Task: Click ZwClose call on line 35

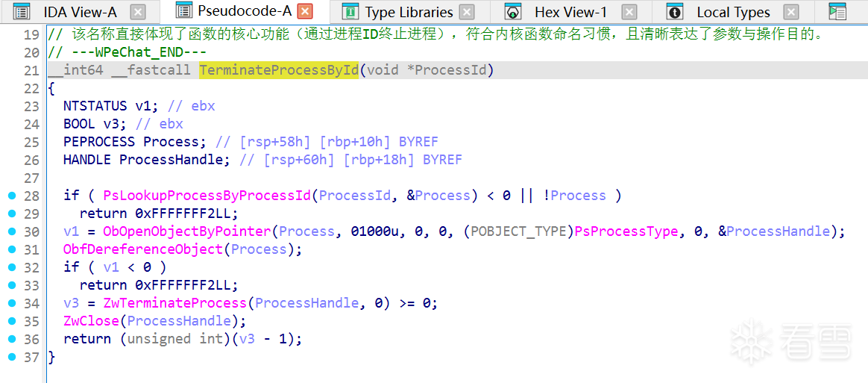Action: 91,322
